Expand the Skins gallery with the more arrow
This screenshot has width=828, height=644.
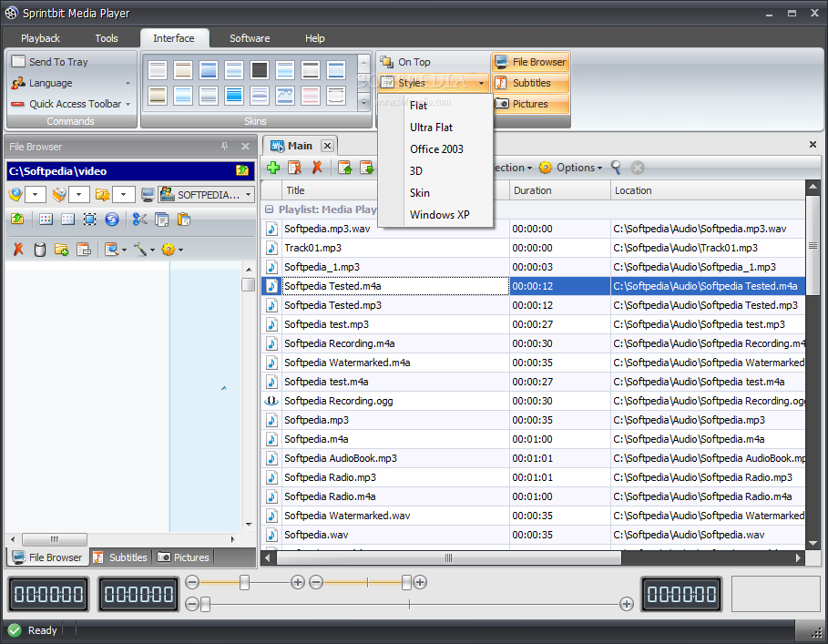point(363,102)
